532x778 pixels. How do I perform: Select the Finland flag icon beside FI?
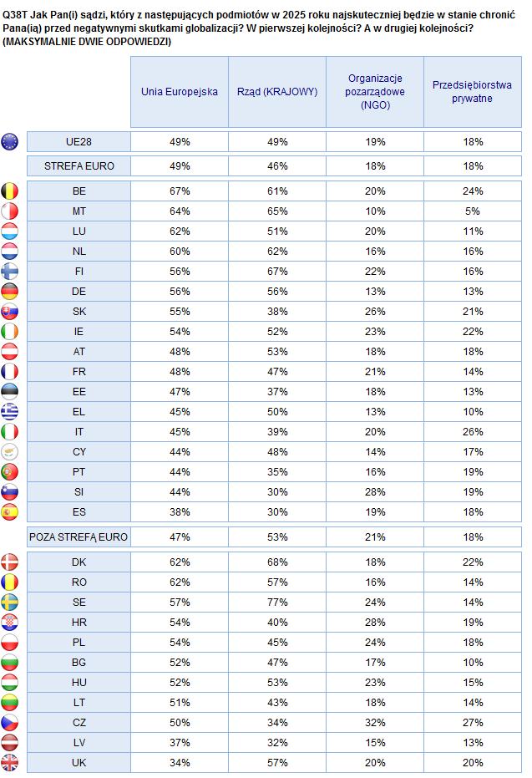tap(9, 272)
